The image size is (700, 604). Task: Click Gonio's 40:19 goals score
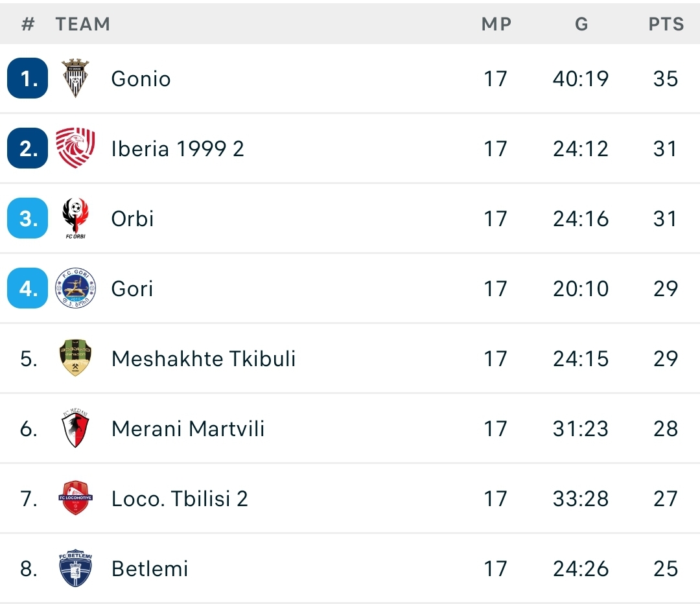coord(581,78)
